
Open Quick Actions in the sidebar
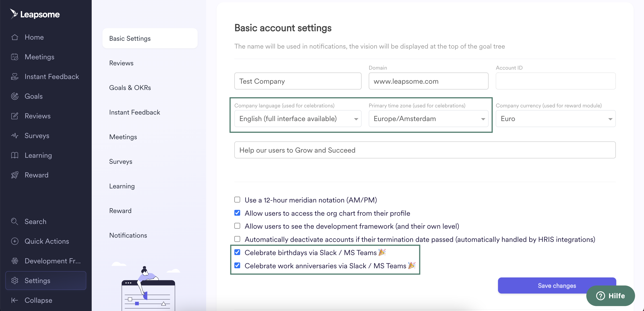[x=47, y=241]
